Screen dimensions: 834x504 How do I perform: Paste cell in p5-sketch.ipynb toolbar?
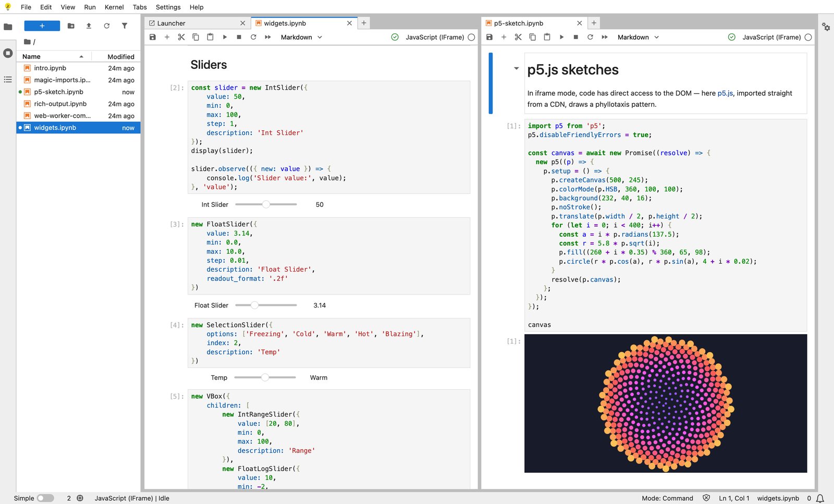click(x=547, y=37)
